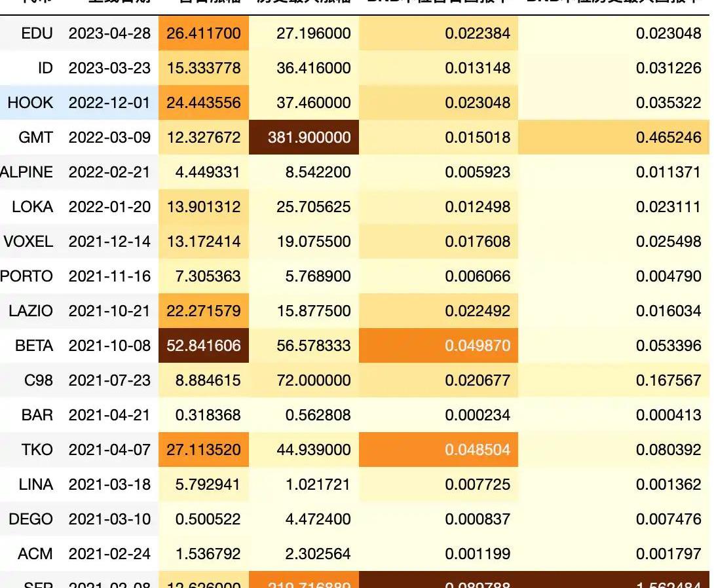Click the cell 0.465246
Screen dimensions: 714x588
click(x=668, y=137)
